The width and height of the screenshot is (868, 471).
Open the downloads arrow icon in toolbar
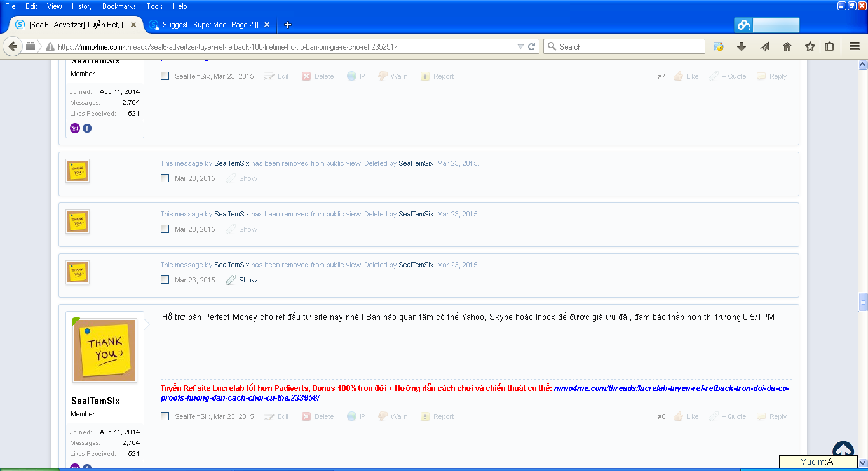click(741, 46)
